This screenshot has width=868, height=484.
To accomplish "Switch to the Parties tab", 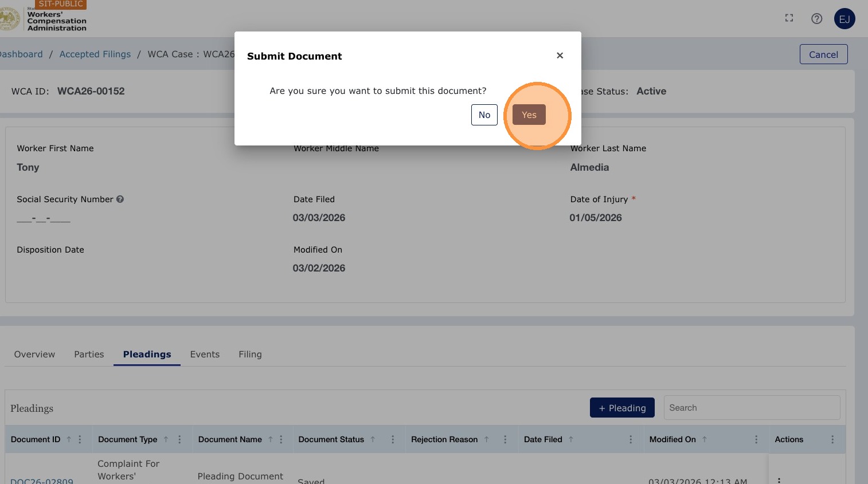I will tap(89, 354).
